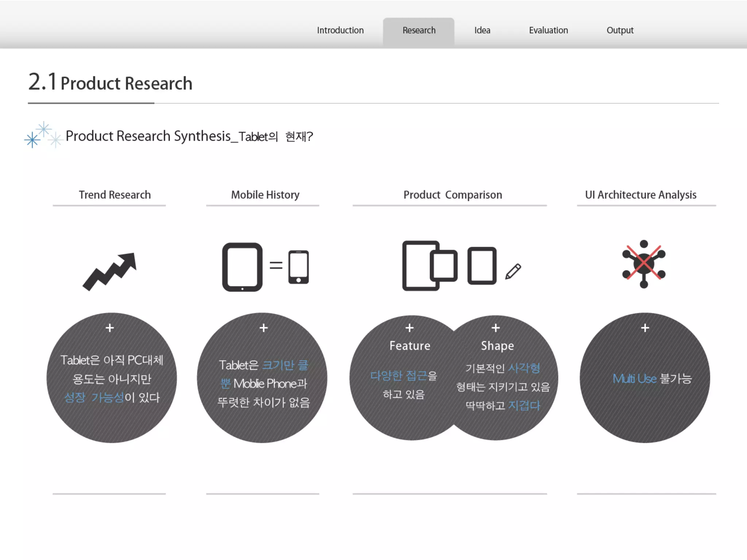The height and width of the screenshot is (560, 747).
Task: Expand plus sign in Mobile History circle
Action: tap(264, 328)
